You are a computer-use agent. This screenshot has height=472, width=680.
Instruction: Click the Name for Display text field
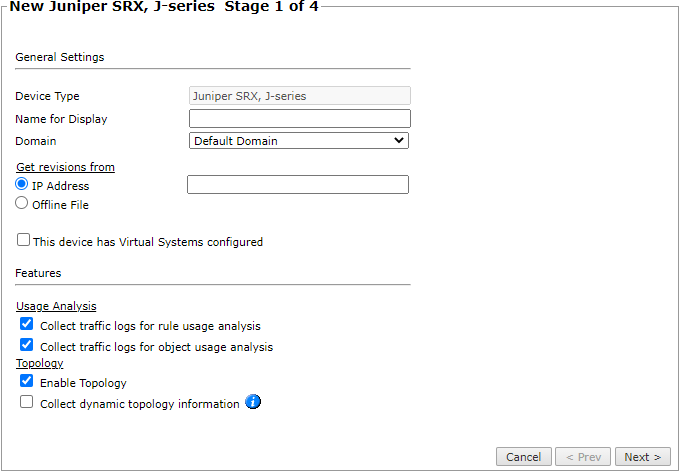[300, 118]
